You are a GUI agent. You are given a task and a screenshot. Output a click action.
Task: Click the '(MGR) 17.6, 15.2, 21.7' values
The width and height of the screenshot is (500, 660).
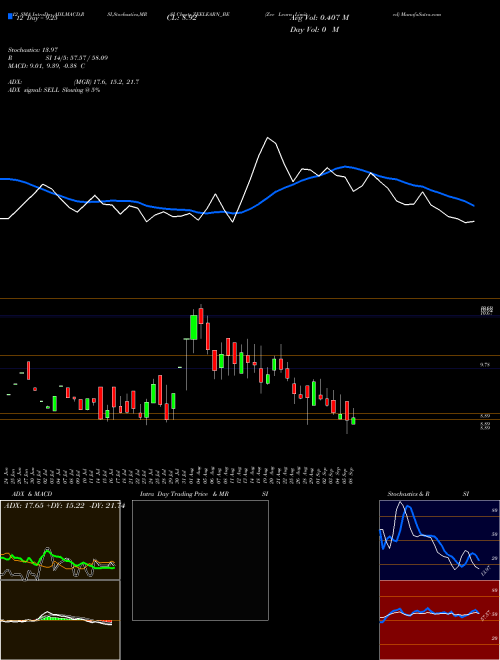106,82
